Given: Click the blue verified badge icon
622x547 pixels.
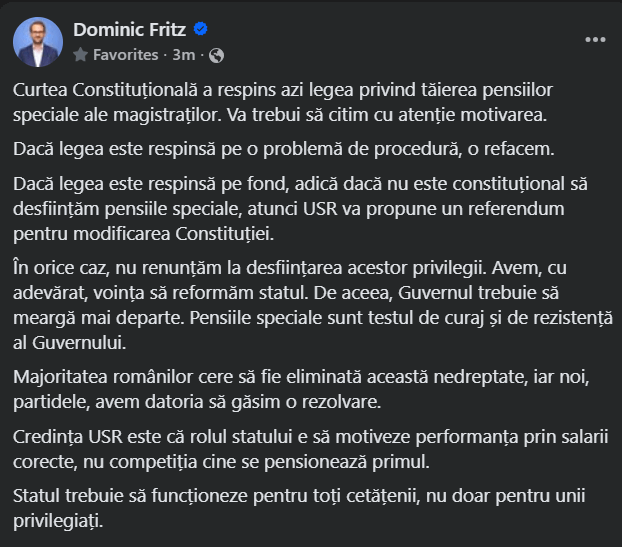Looking at the screenshot, I should (x=200, y=29).
